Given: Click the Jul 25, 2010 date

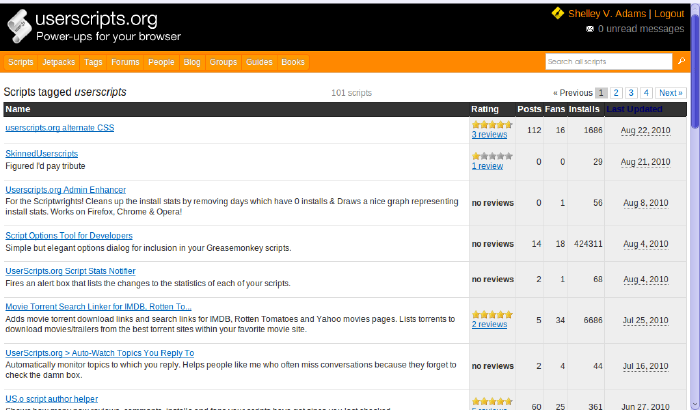Looking at the screenshot, I should pyautogui.click(x=646, y=320).
